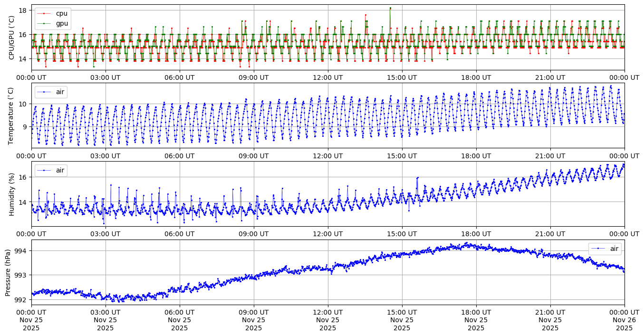The width and height of the screenshot is (644, 336).
Task: Click 12:00 UT tick label under Pressure plot
Action: click(327, 312)
